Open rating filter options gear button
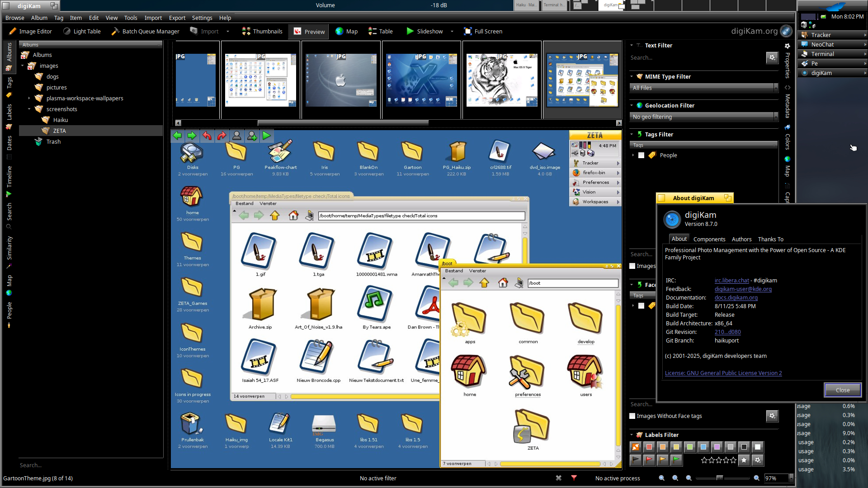 tap(758, 460)
